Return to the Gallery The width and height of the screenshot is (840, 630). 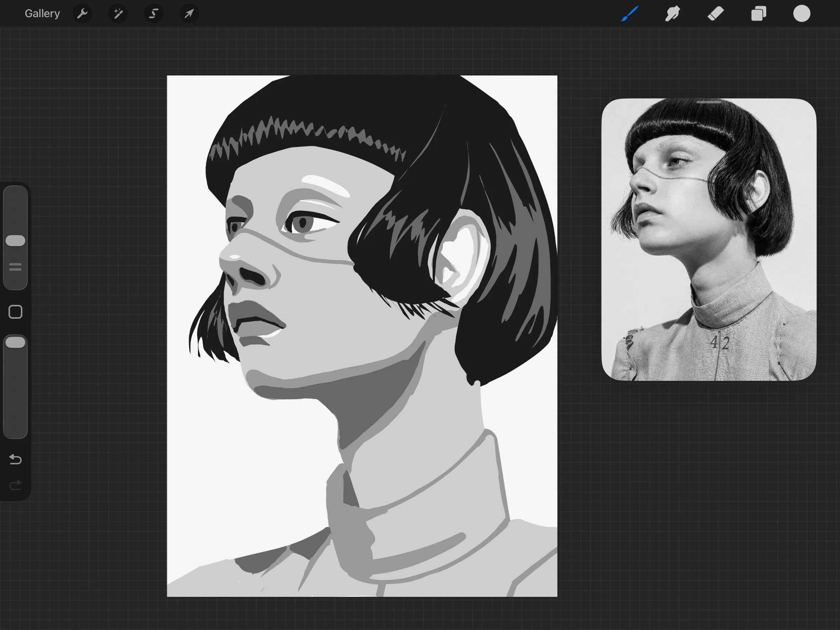click(42, 14)
